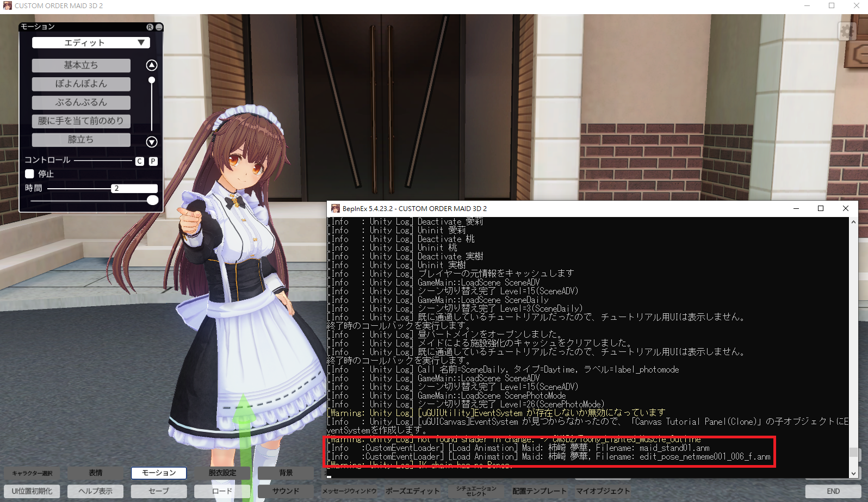The image size is (868, 502).
Task: Open the メッセージウィンドウ panel button
Action: (349, 491)
